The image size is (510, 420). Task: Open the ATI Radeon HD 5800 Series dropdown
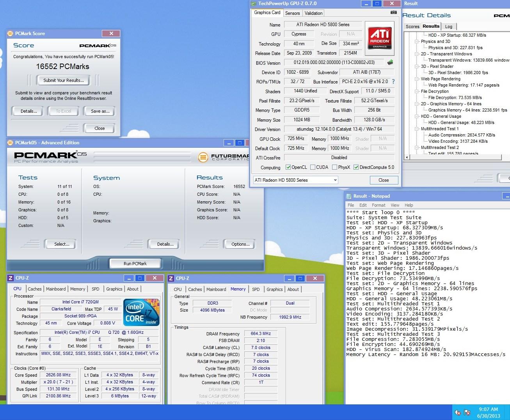(295, 180)
